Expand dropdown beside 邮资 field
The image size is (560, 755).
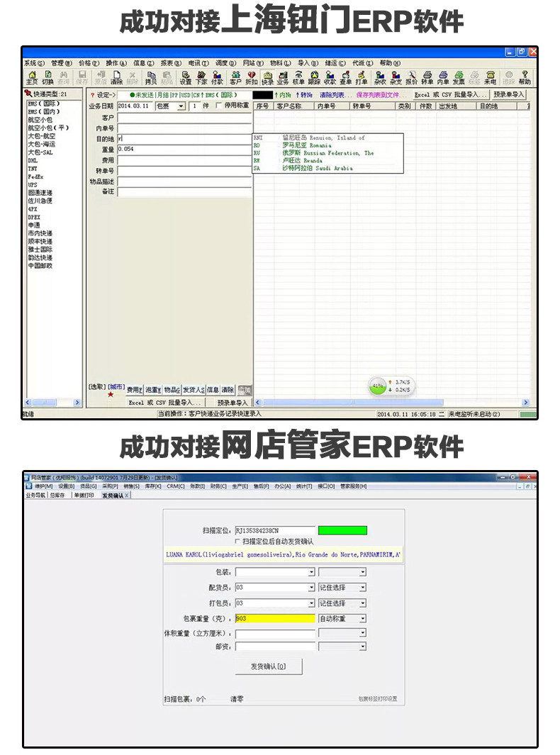362,647
